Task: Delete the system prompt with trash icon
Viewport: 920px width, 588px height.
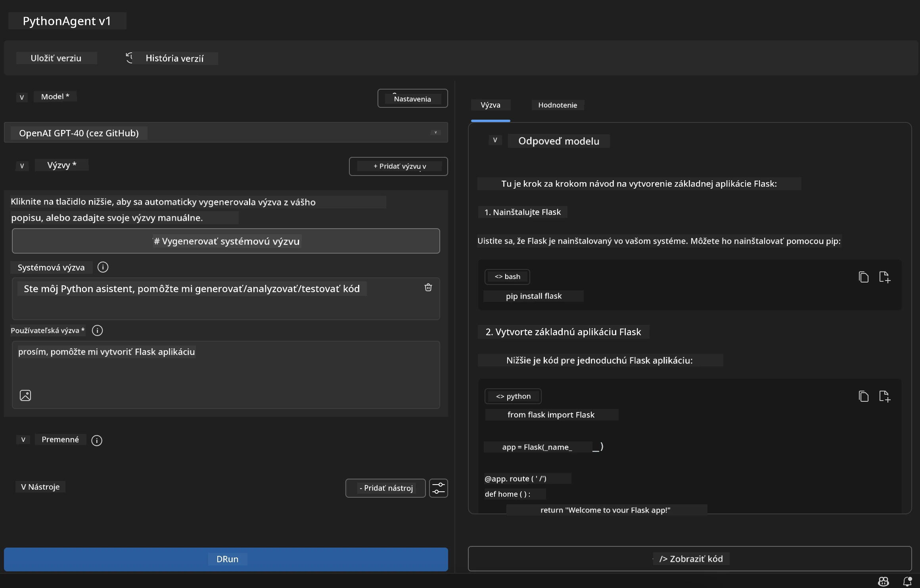Action: (x=428, y=287)
